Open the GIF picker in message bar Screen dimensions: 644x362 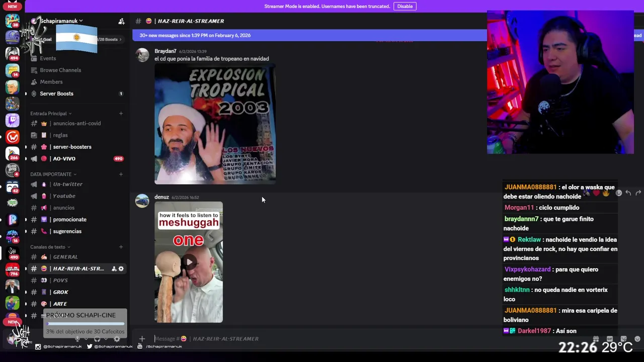click(609, 339)
